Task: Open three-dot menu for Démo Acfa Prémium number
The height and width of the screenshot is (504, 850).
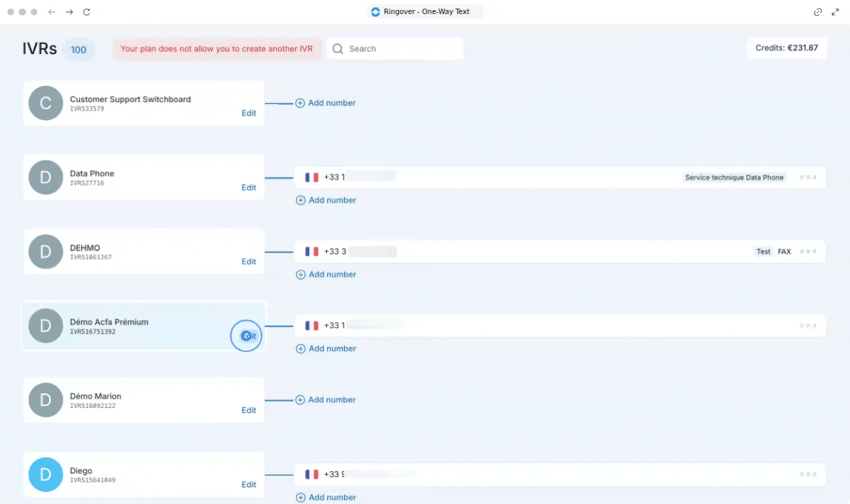Action: coord(808,326)
